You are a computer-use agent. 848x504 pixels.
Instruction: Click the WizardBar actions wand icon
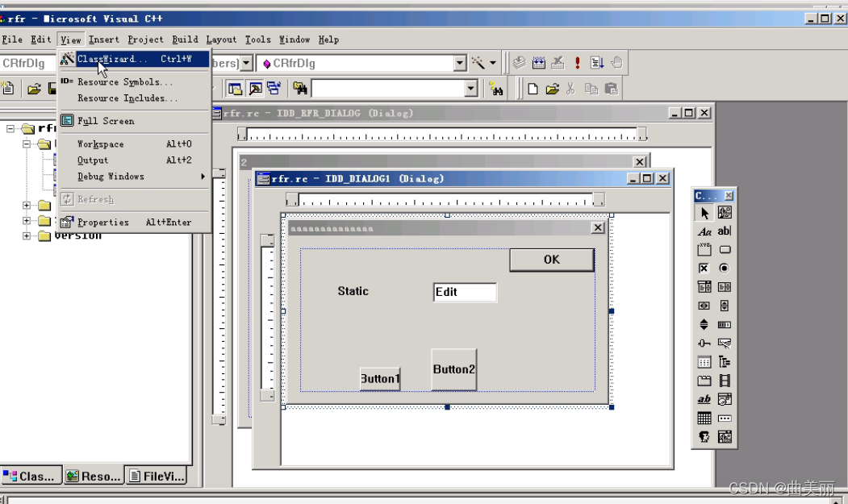pos(478,63)
